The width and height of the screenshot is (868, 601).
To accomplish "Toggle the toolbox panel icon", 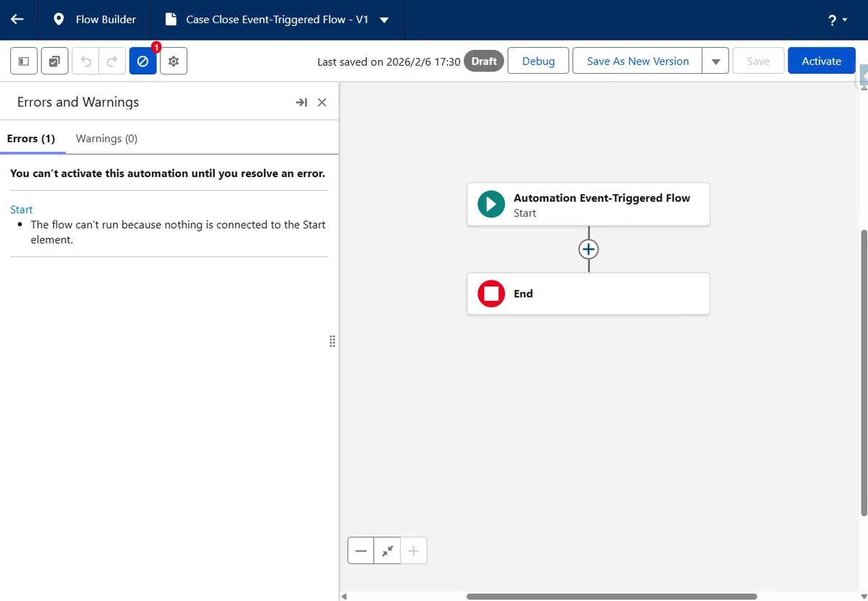I will (24, 61).
